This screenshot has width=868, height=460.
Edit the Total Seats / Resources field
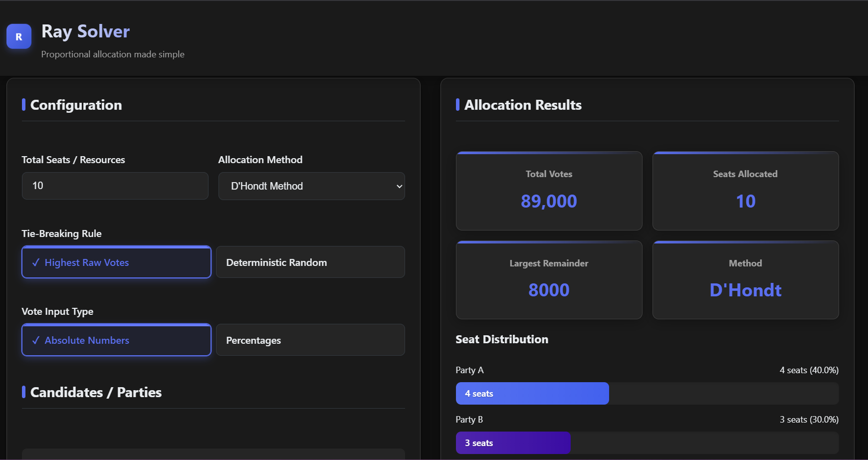115,186
